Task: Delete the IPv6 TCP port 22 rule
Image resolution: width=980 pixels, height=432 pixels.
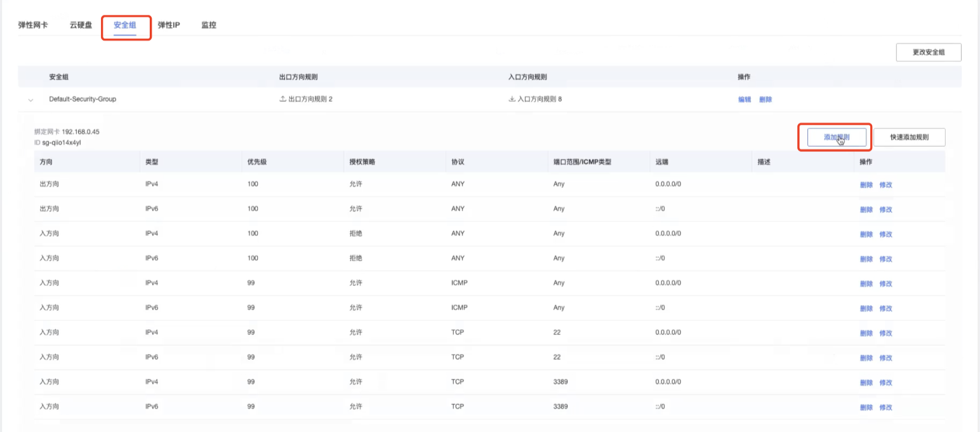Action: [x=866, y=358]
